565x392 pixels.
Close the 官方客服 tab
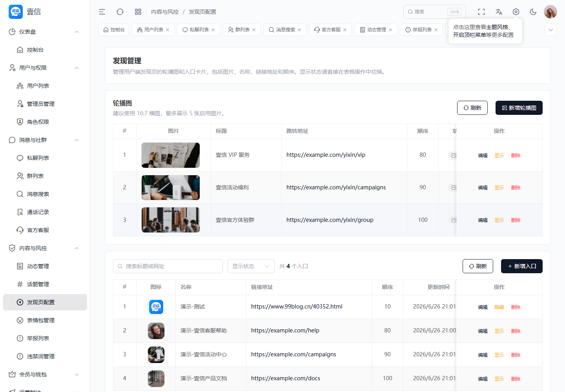[x=345, y=30]
